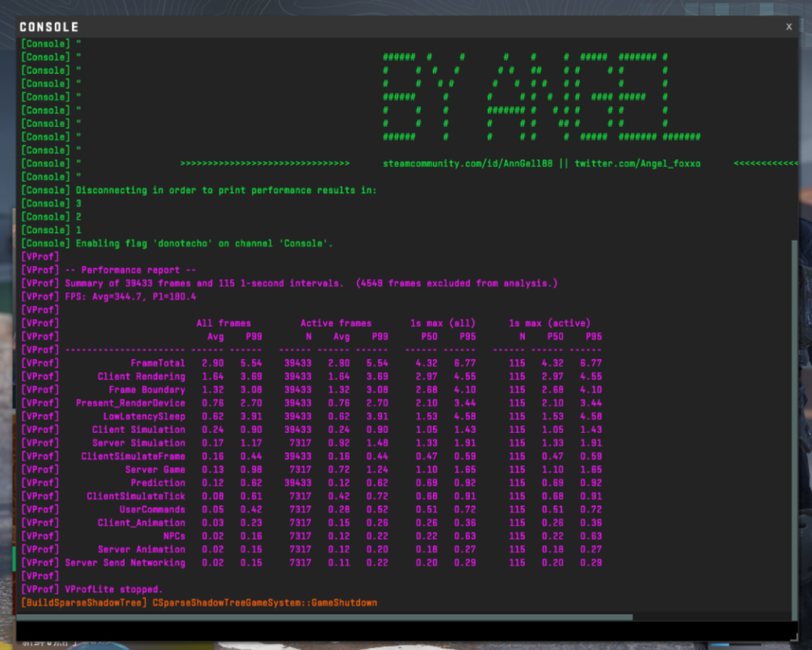
Task: Select the Frame Boundary row label
Action: [147, 390]
